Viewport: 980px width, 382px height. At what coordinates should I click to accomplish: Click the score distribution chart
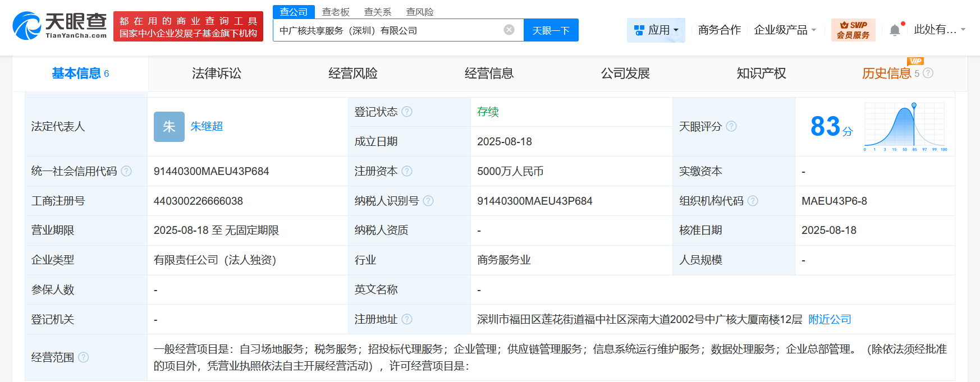tap(905, 127)
